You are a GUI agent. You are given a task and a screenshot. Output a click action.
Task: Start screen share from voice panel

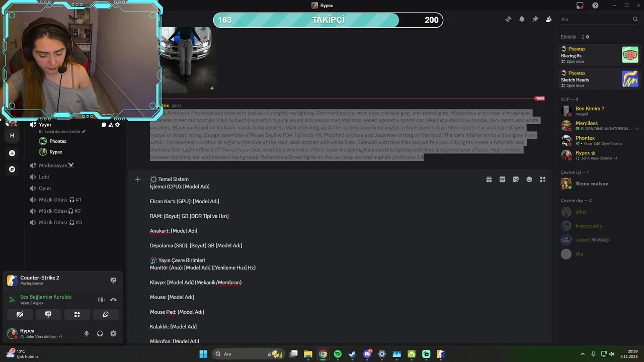(48, 314)
